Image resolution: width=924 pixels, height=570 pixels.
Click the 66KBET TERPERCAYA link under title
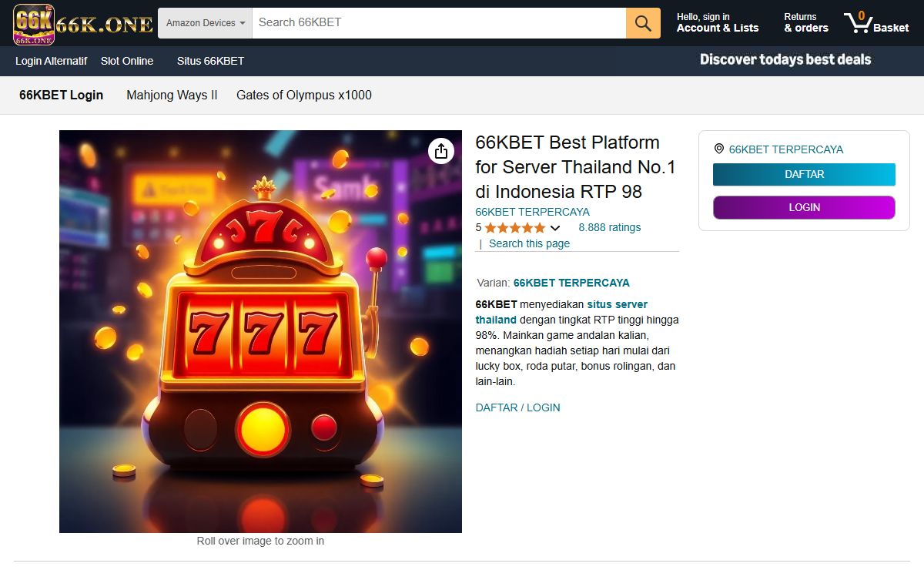[x=532, y=212]
